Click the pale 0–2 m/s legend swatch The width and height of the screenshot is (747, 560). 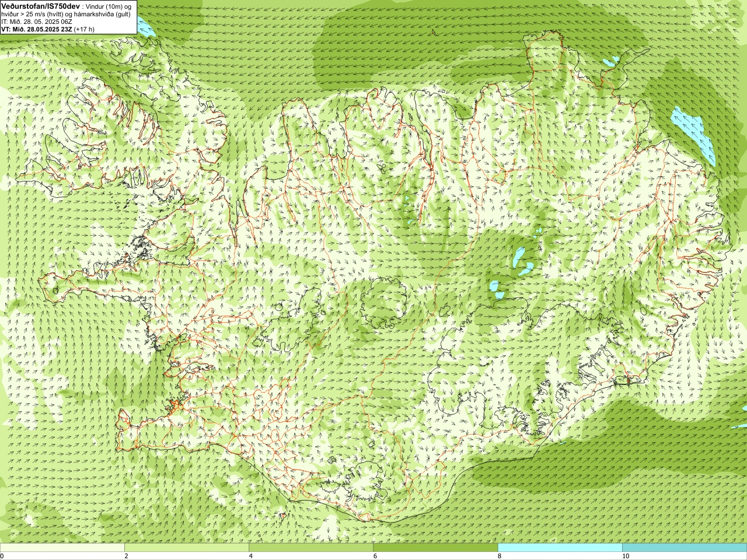pos(62,548)
